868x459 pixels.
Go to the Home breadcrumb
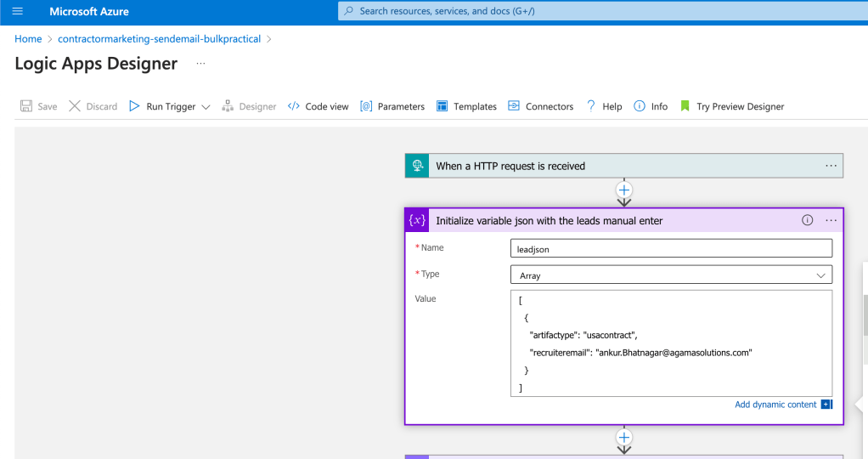(28, 39)
